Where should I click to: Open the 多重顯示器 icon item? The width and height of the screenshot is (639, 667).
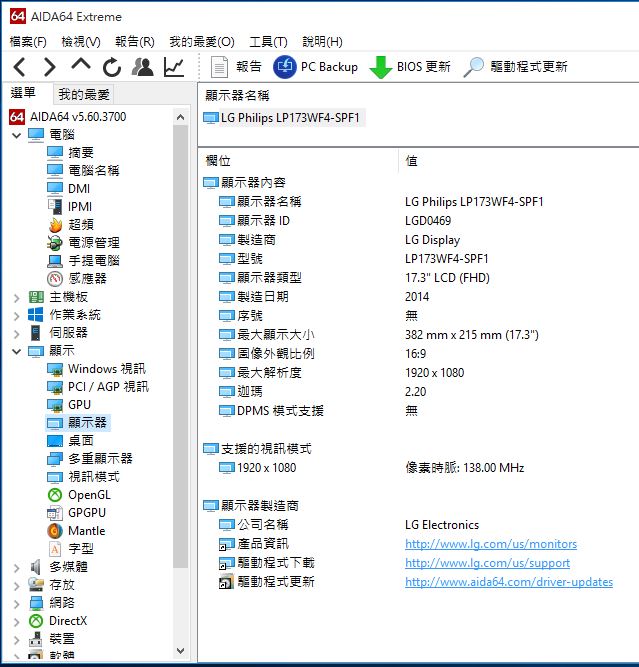(55, 459)
